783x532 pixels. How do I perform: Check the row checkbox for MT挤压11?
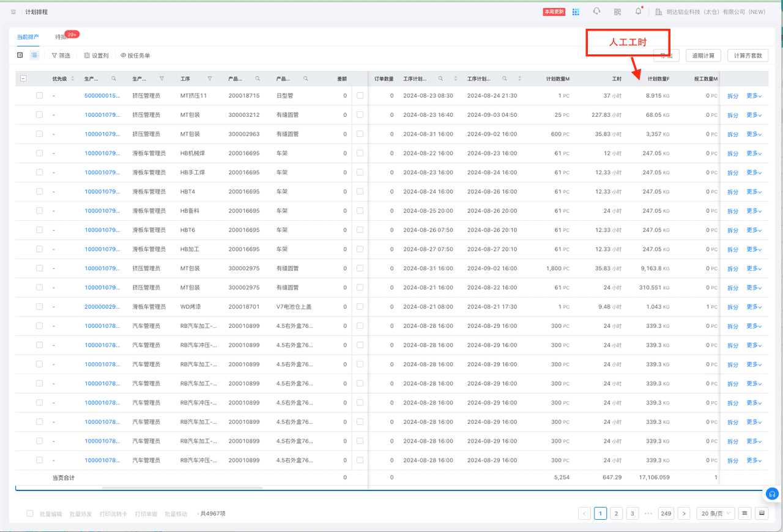click(x=39, y=95)
